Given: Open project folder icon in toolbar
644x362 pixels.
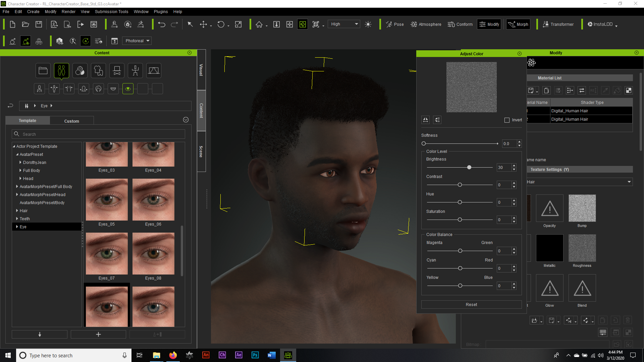Looking at the screenshot, I should (25, 24).
